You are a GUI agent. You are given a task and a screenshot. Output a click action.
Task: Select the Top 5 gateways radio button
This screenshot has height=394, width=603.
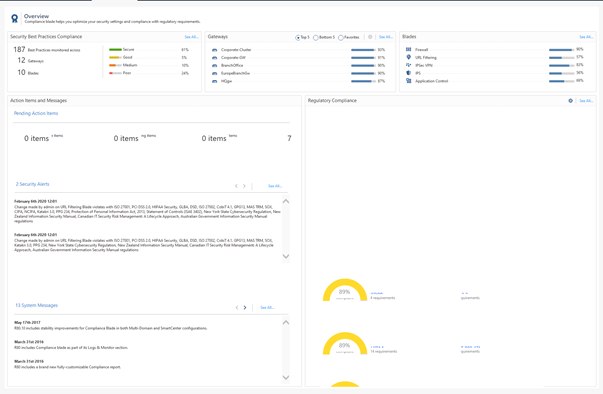[x=298, y=38]
